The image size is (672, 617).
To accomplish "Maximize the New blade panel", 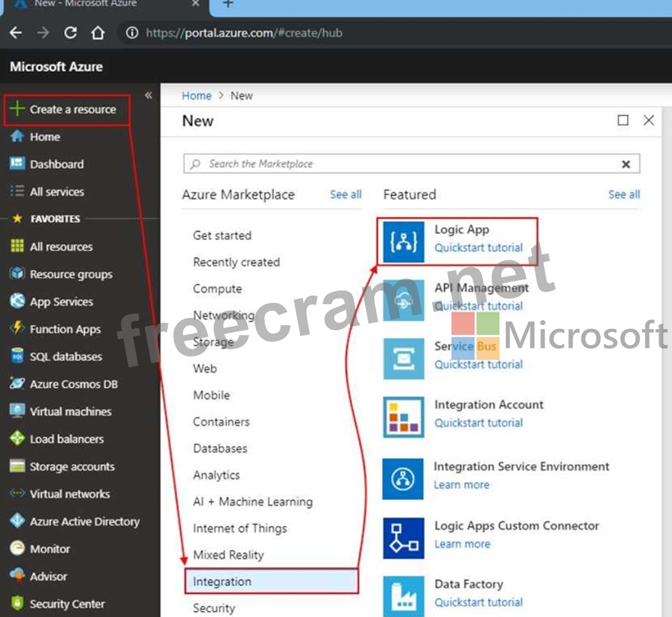I will pyautogui.click(x=623, y=120).
